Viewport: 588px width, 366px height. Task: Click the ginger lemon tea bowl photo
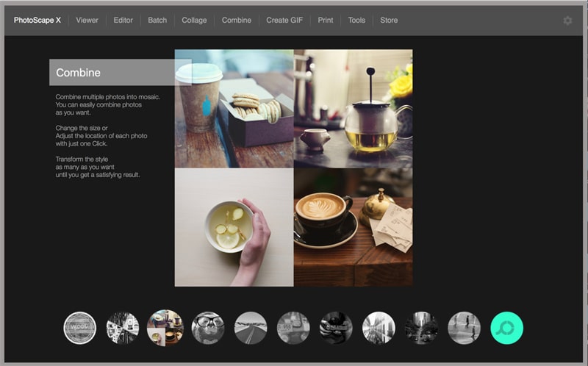pyautogui.click(x=234, y=227)
